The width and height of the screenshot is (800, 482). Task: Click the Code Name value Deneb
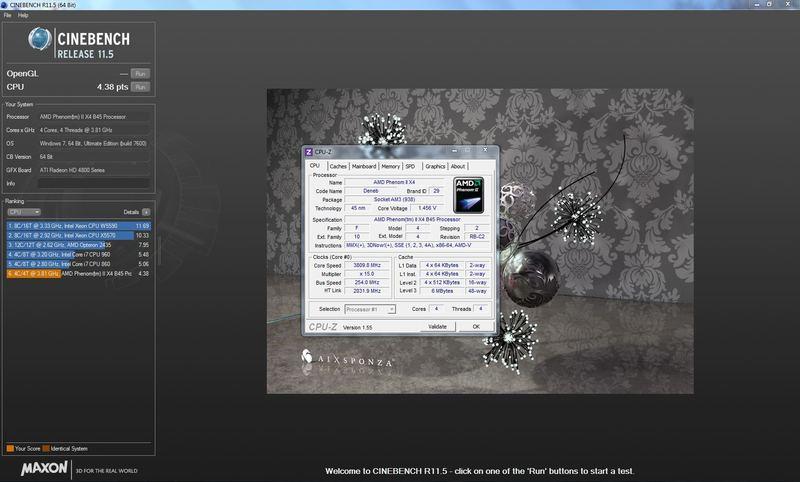click(x=371, y=191)
